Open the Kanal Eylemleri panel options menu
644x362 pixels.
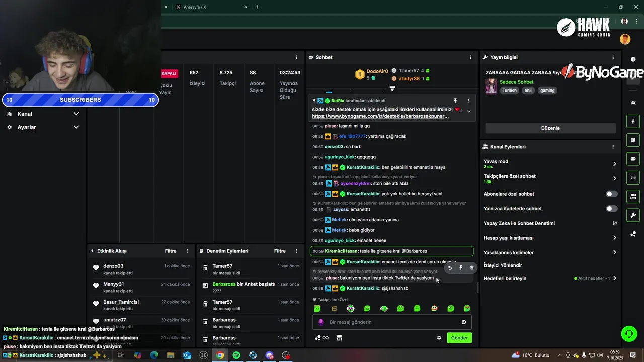pos(613,147)
